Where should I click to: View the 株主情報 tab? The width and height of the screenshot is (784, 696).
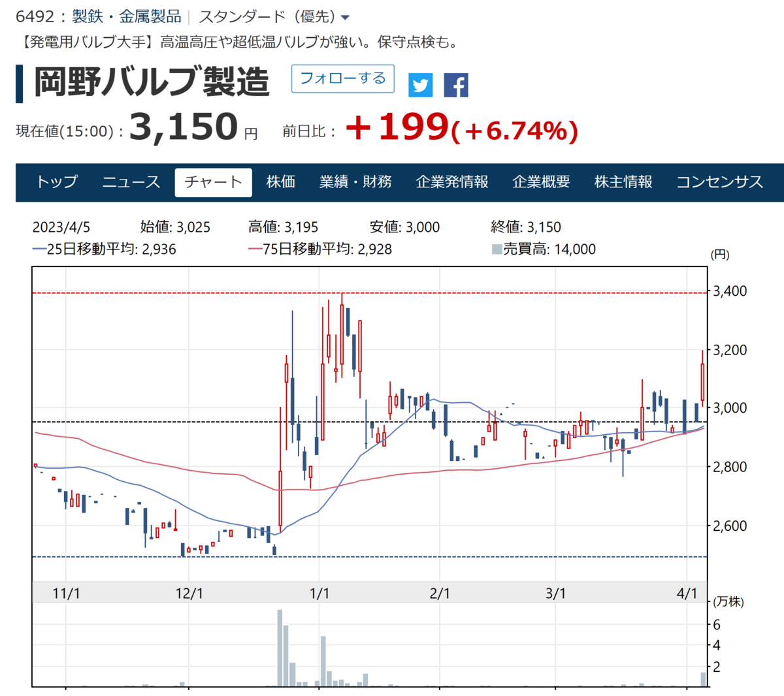point(623,182)
